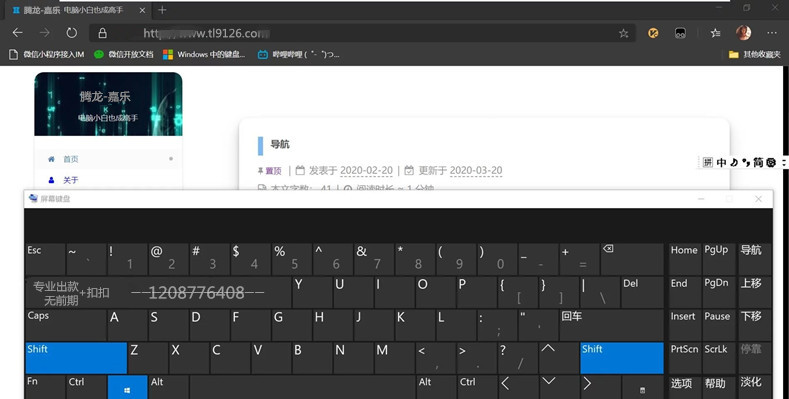Open 其他收藏夹 bookmarks folder
The image size is (789, 399).
[755, 54]
